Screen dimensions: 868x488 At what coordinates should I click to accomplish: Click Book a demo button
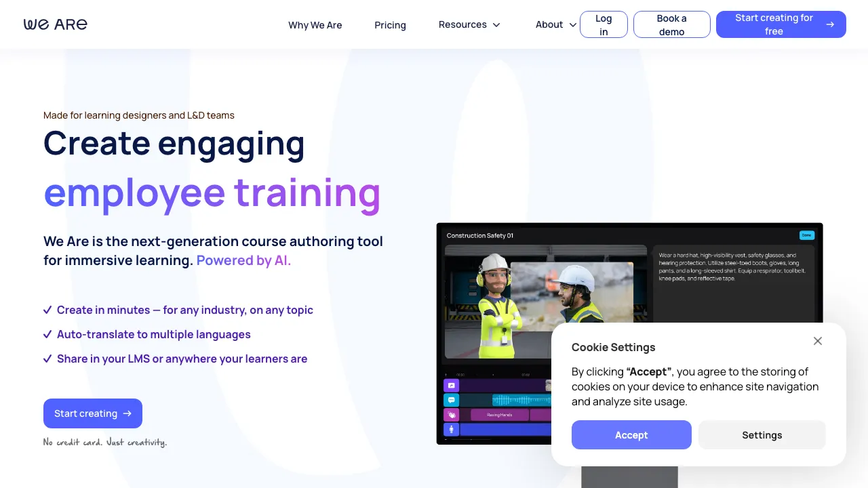pyautogui.click(x=671, y=24)
